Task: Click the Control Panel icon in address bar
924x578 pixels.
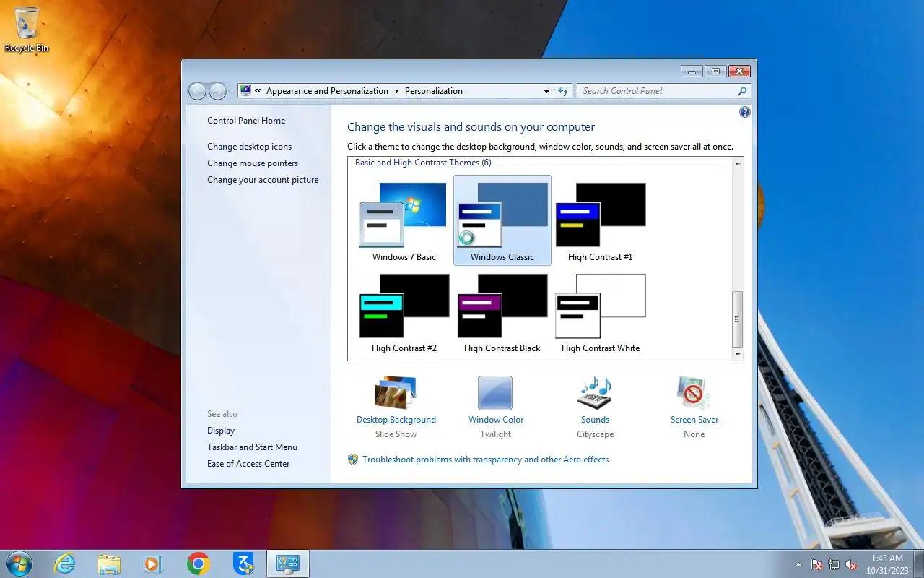Action: tap(245, 91)
